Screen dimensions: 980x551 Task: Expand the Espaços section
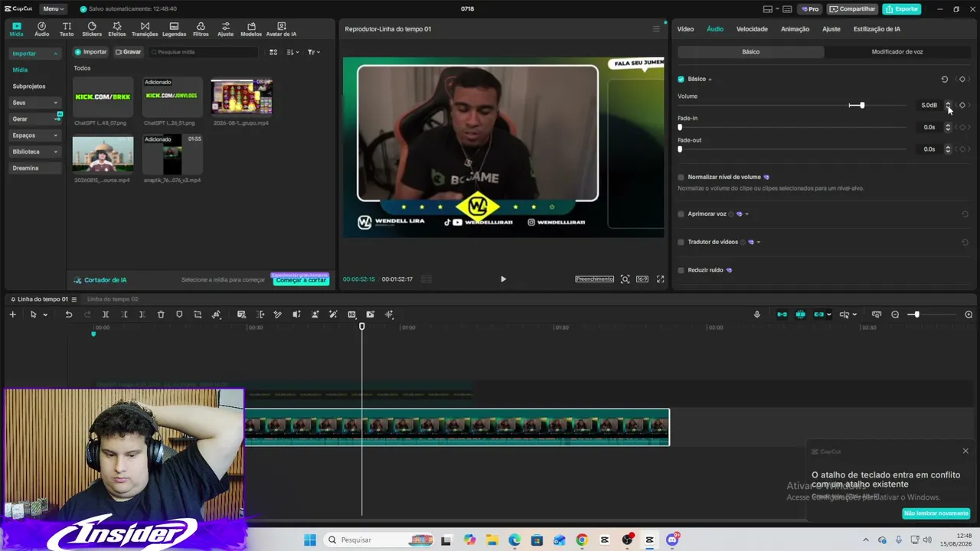click(35, 135)
